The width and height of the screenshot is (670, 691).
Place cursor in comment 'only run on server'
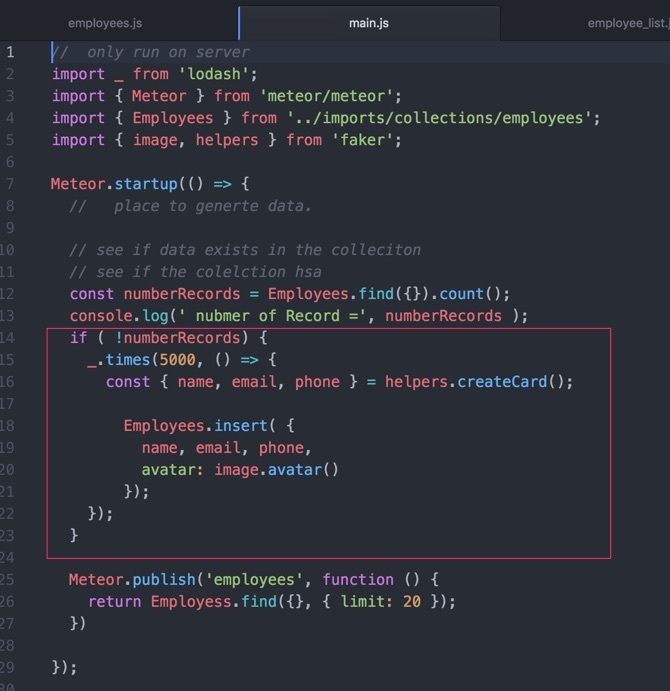click(168, 52)
